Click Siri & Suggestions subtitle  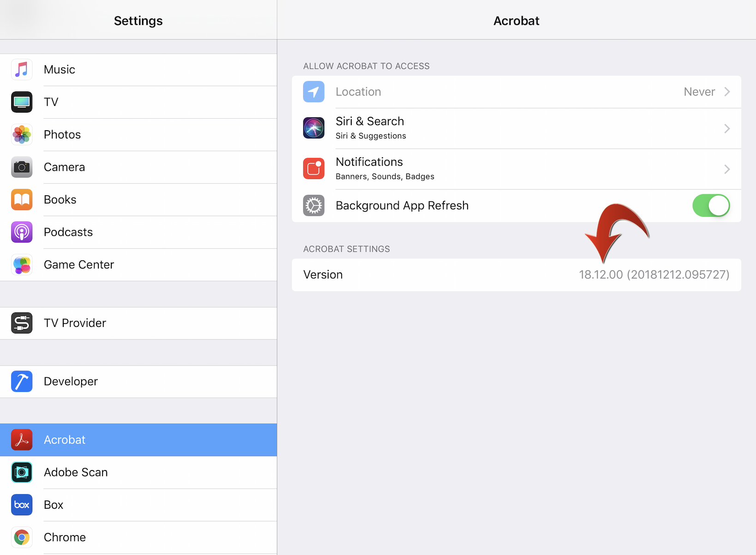coord(371,136)
